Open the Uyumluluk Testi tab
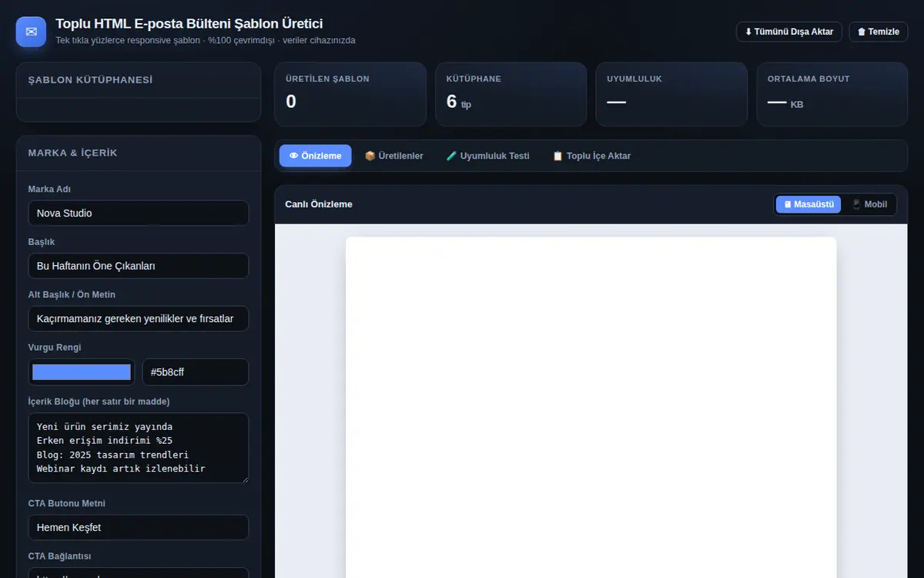Viewport: 924px width, 578px height. [x=488, y=156]
